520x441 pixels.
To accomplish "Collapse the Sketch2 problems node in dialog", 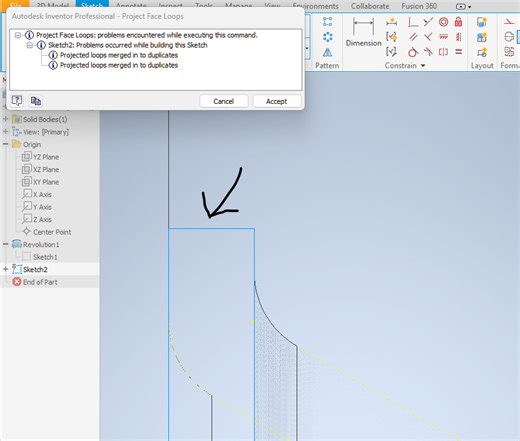I will 30,45.
